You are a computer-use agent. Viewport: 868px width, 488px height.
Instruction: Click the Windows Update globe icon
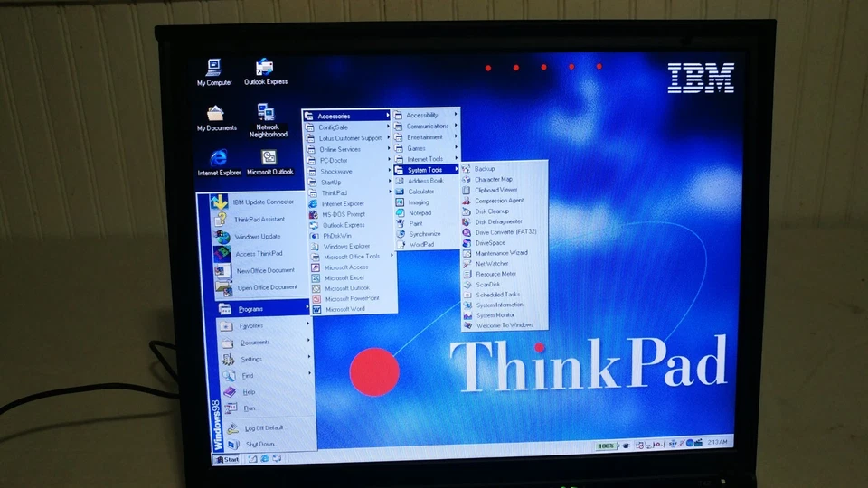pos(222,237)
